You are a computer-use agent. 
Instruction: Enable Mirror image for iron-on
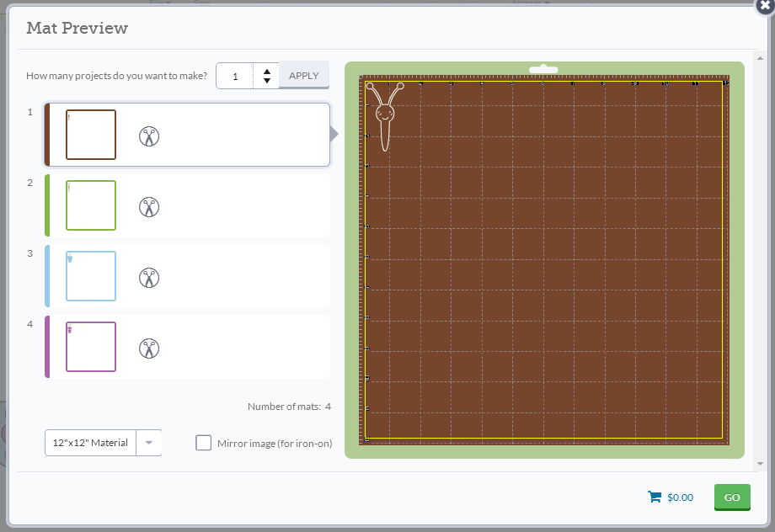click(203, 442)
